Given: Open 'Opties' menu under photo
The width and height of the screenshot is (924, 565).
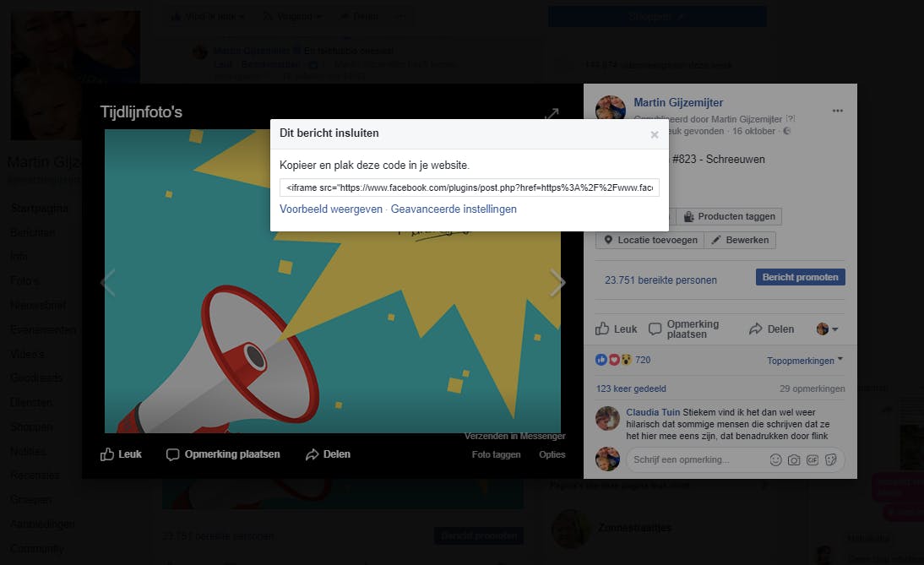Looking at the screenshot, I should click(x=552, y=454).
